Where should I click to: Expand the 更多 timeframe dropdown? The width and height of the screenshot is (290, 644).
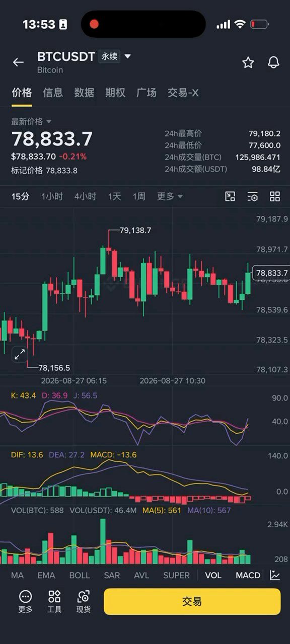click(x=170, y=196)
